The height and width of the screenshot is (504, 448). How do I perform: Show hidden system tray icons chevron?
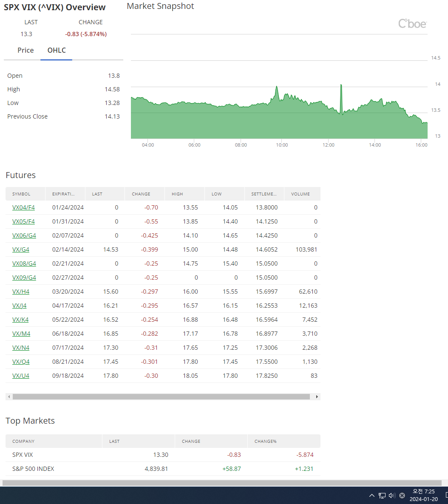pos(372,496)
